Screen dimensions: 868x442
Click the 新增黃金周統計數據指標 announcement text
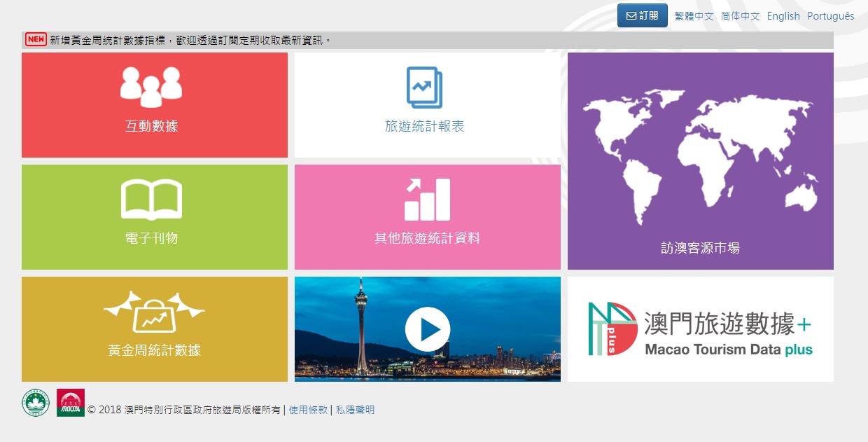pyautogui.click(x=189, y=41)
